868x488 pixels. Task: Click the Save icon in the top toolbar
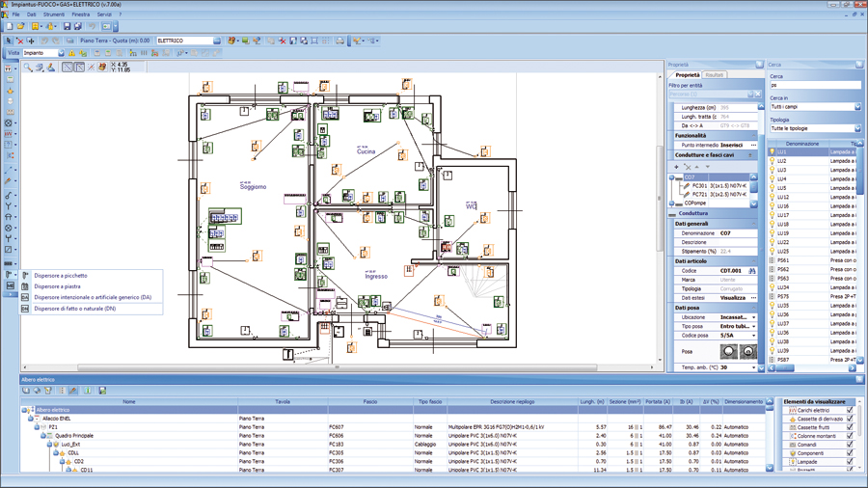click(x=67, y=27)
